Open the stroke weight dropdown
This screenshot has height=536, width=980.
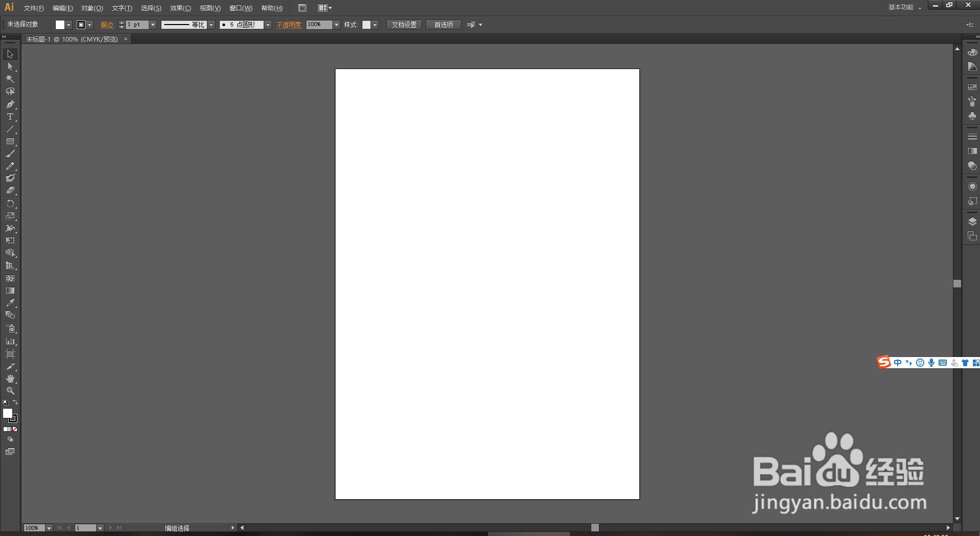(153, 25)
